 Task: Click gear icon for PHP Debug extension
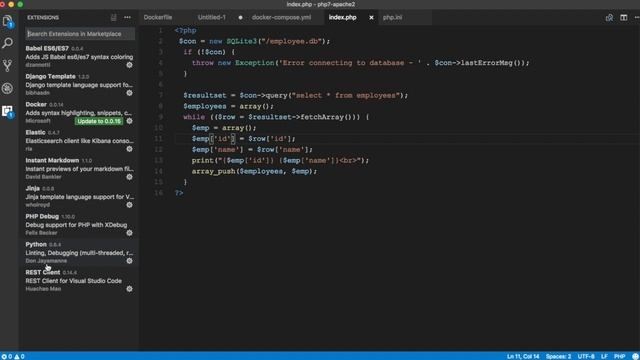129,233
